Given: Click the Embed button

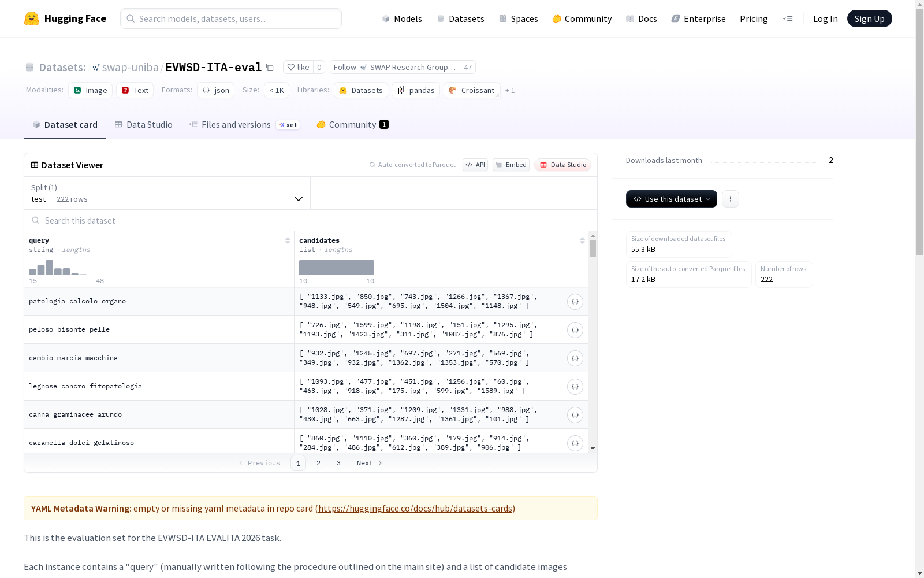Looking at the screenshot, I should coord(511,165).
